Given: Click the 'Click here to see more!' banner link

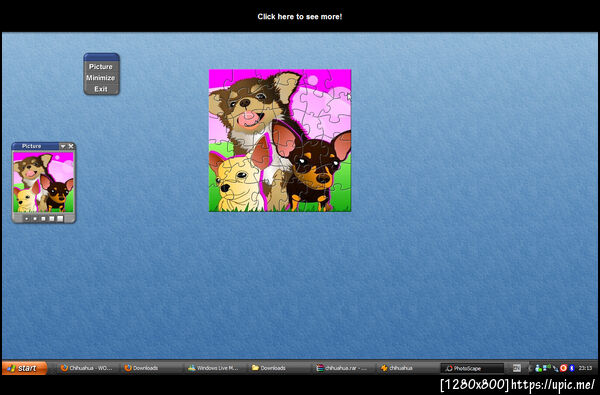Looking at the screenshot, I should (x=300, y=16).
